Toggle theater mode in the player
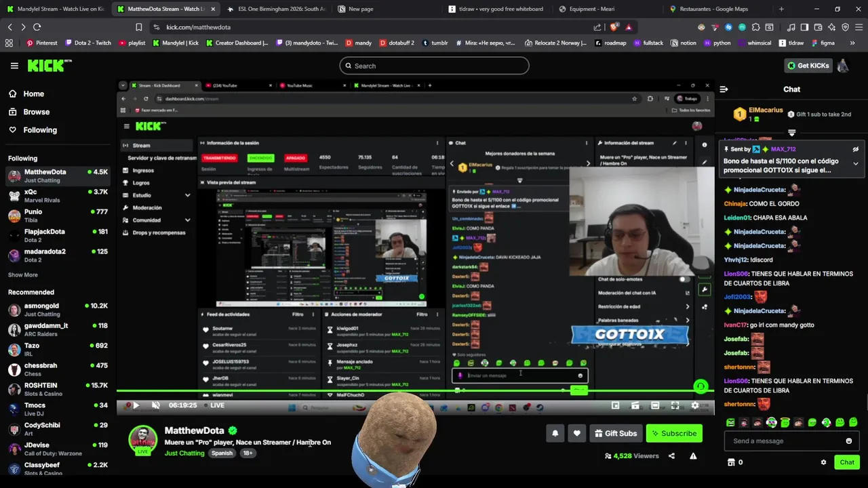Viewport: 868px width, 488px height. pos(655,405)
